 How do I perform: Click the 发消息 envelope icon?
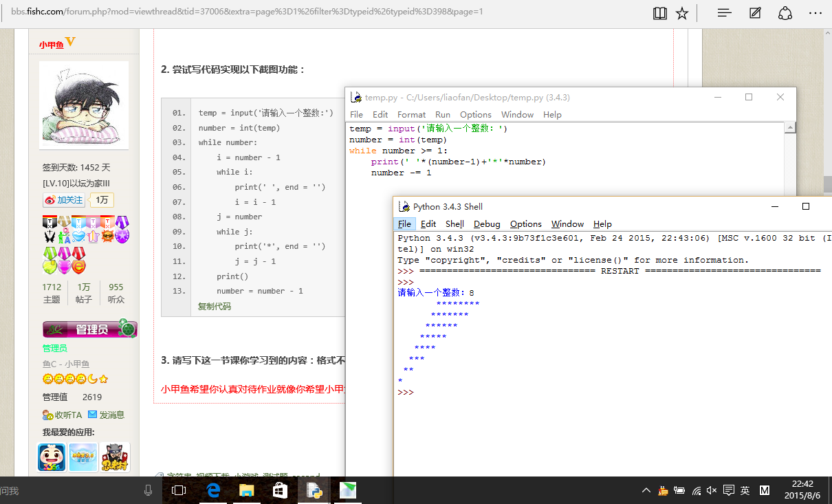pos(90,415)
